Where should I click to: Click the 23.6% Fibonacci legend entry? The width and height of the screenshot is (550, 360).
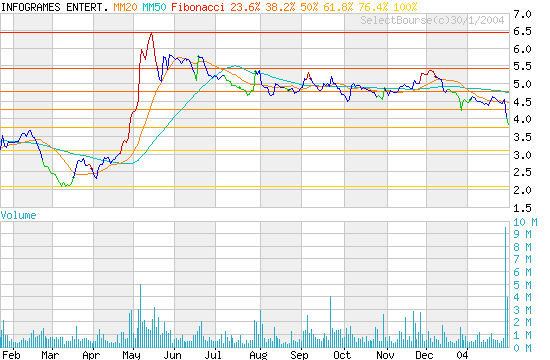[x=245, y=7]
